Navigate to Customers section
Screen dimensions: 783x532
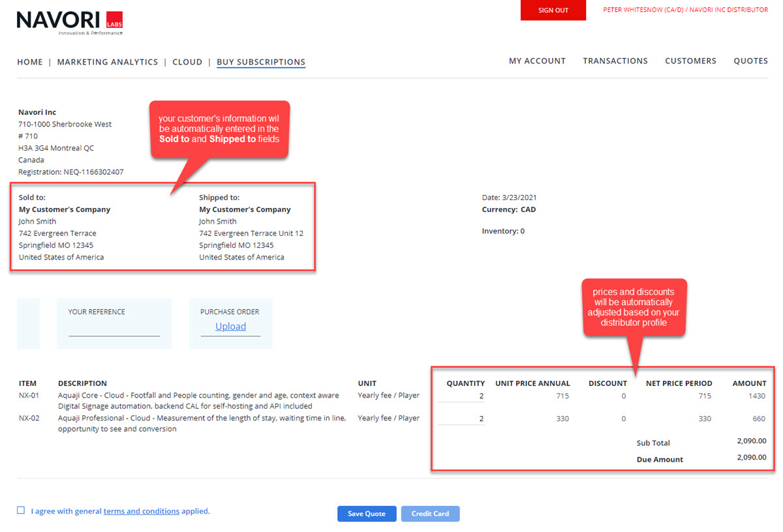690,61
